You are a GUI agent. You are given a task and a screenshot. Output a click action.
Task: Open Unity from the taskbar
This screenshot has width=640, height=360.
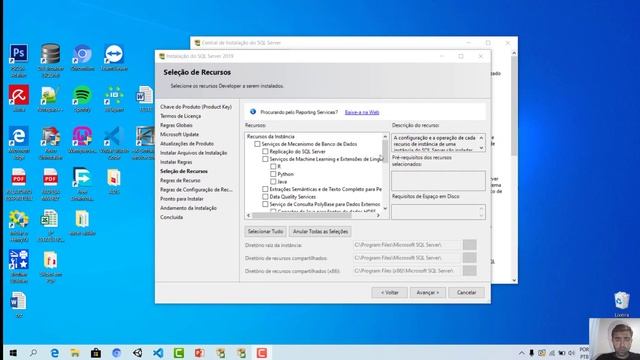[x=138, y=353]
